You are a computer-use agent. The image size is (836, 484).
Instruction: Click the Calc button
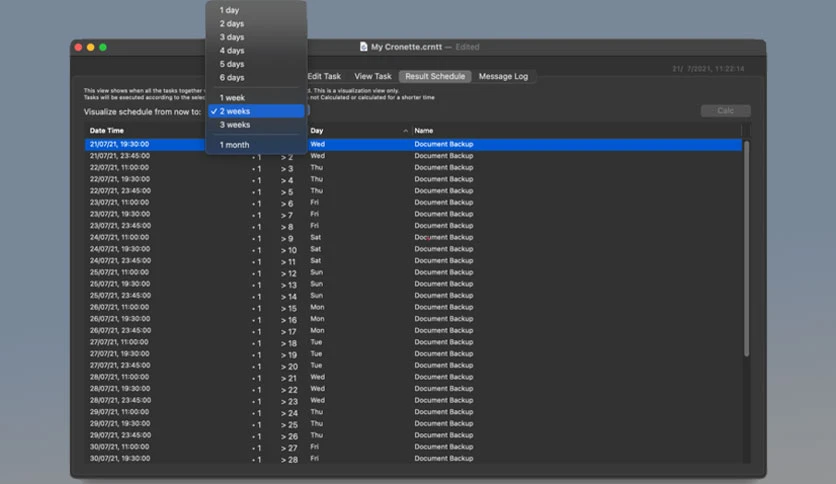pyautogui.click(x=726, y=110)
